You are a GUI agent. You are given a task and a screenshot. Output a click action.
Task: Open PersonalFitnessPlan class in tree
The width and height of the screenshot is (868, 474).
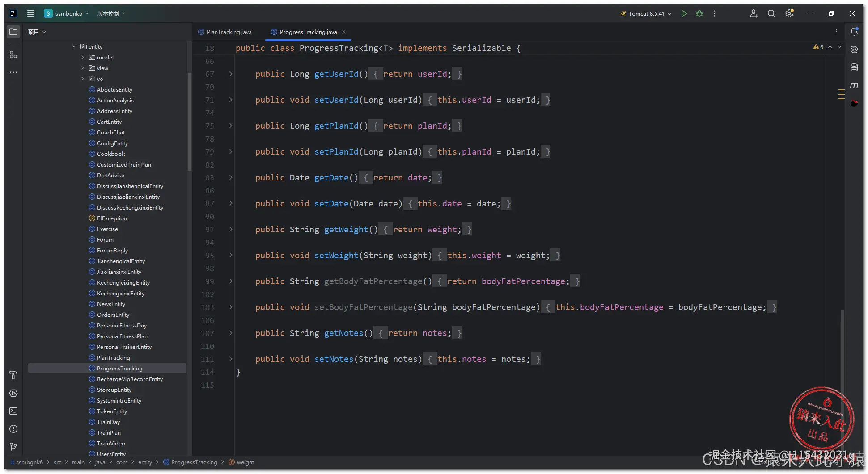point(122,336)
